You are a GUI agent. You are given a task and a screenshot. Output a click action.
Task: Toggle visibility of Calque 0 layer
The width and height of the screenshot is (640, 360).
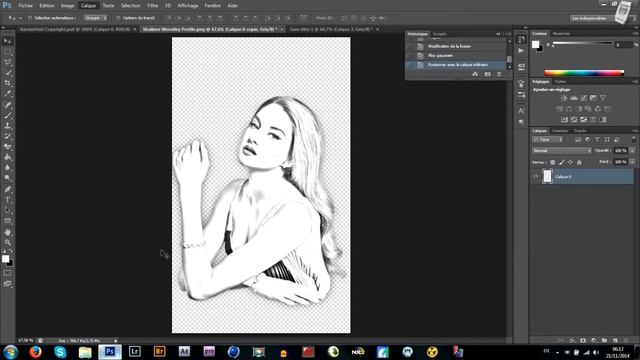coord(536,177)
